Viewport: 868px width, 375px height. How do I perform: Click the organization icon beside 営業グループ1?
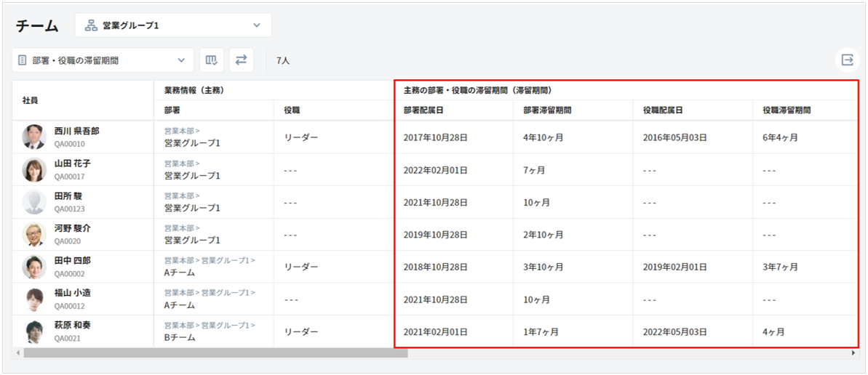pos(92,25)
